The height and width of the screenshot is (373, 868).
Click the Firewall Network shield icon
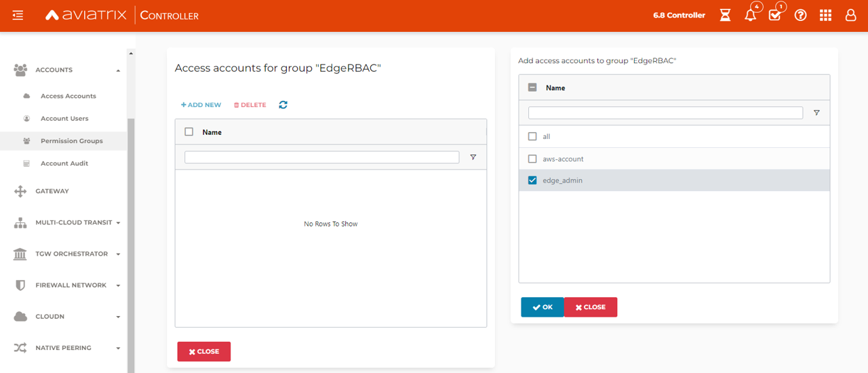coord(20,285)
